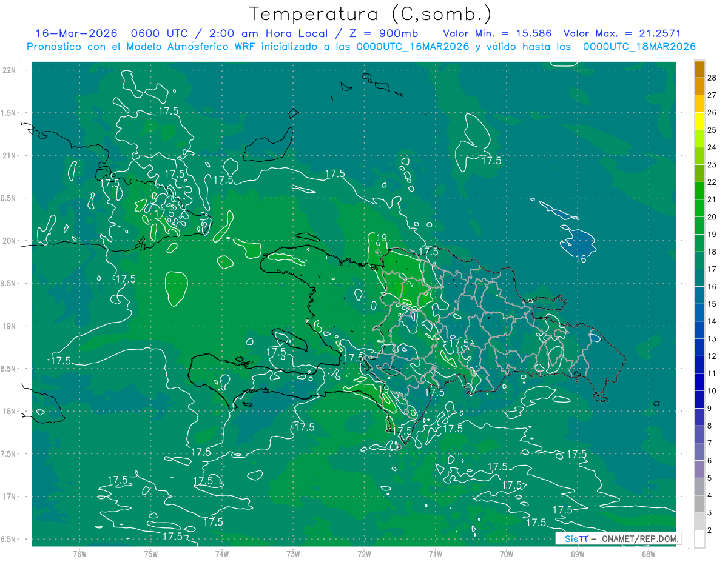Click the "70W" longitude axis label

(x=507, y=554)
